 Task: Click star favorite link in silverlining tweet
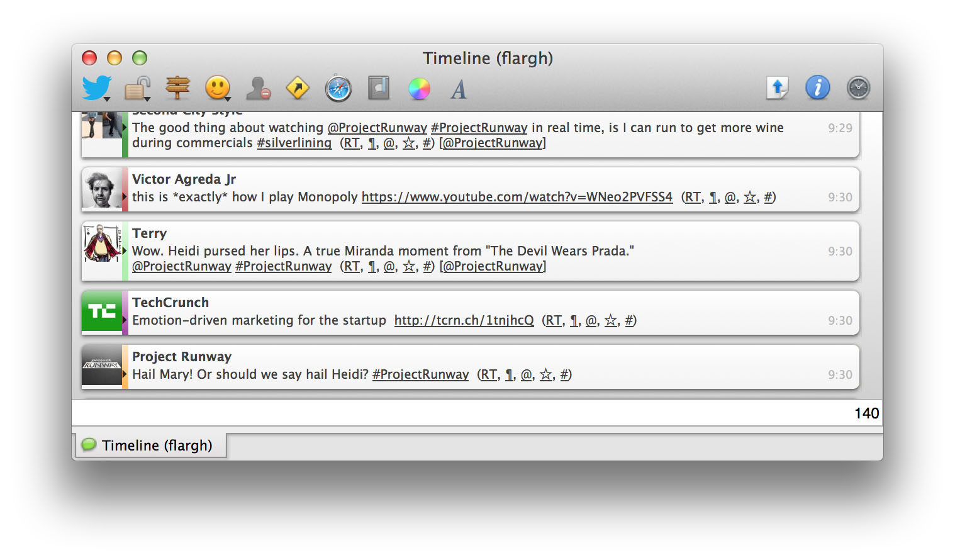pos(409,143)
